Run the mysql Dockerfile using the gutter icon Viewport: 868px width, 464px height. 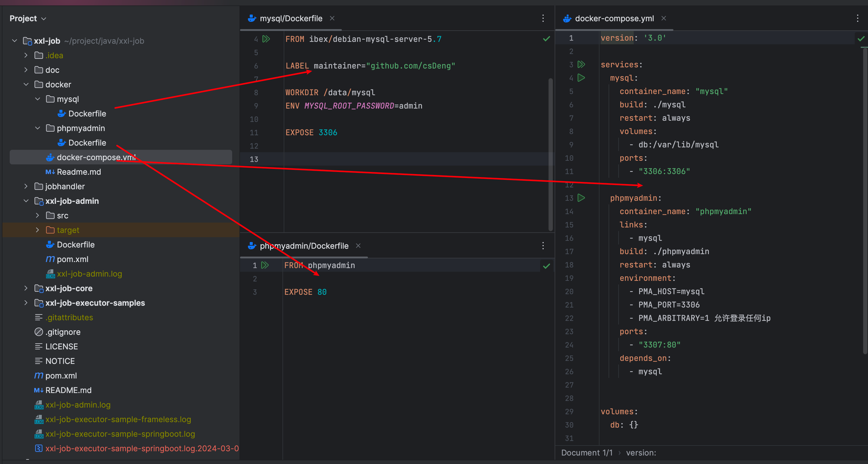coord(266,39)
